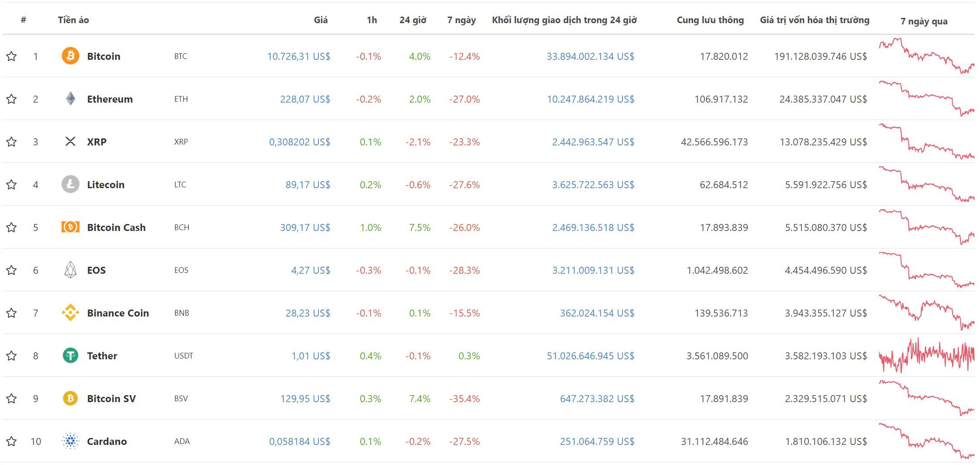
Task: Sort by Cung lưu thông header
Action: pos(710,20)
